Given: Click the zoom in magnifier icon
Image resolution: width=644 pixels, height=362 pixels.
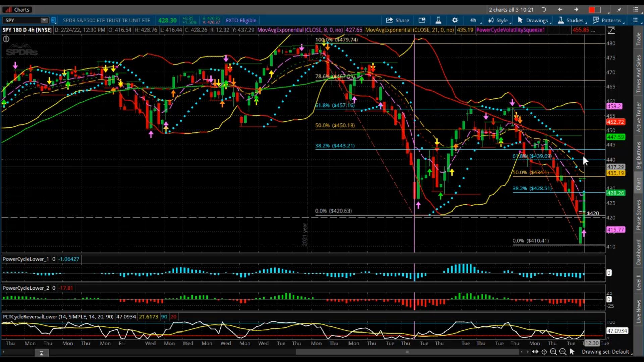Looking at the screenshot, I should (x=553, y=352).
